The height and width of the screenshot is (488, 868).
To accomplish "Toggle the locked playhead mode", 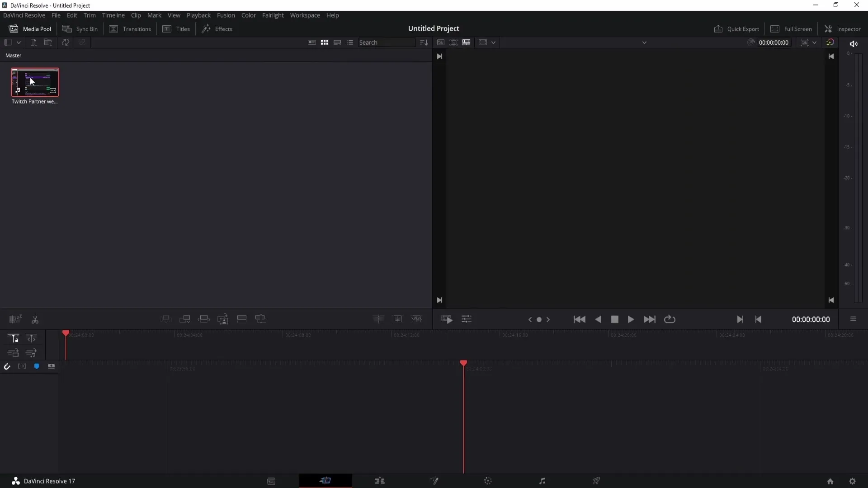I will [x=13, y=338].
